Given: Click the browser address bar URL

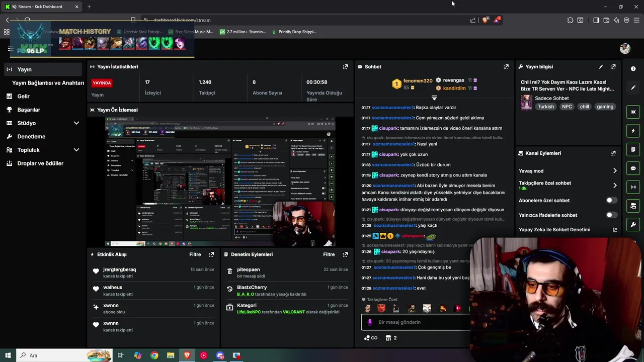Looking at the screenshot, I should pyautogui.click(x=182, y=20).
